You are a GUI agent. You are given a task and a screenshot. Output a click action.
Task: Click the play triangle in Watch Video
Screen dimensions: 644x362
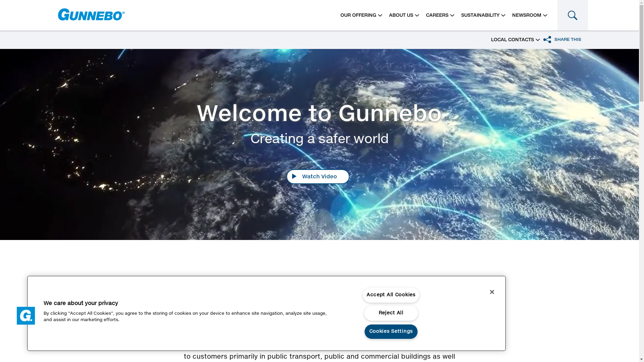(x=294, y=176)
